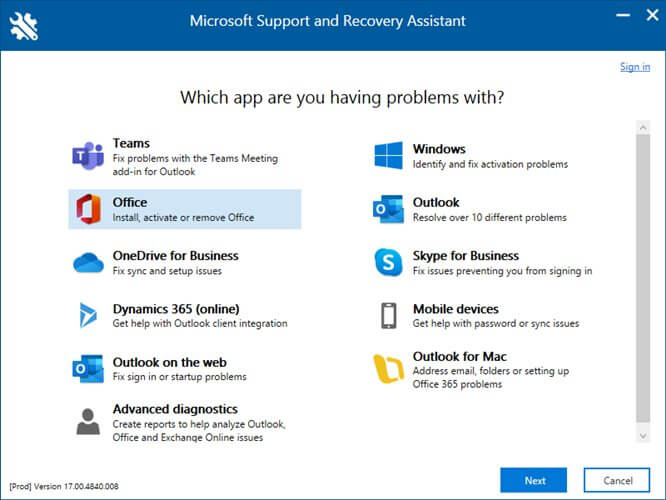Minimize the Support and Recovery Assistant window
Image resolution: width=666 pixels, height=500 pixels.
click(x=623, y=16)
